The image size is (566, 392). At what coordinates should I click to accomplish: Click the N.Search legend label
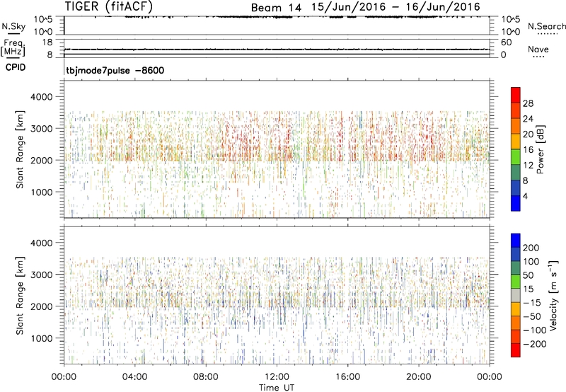click(546, 26)
